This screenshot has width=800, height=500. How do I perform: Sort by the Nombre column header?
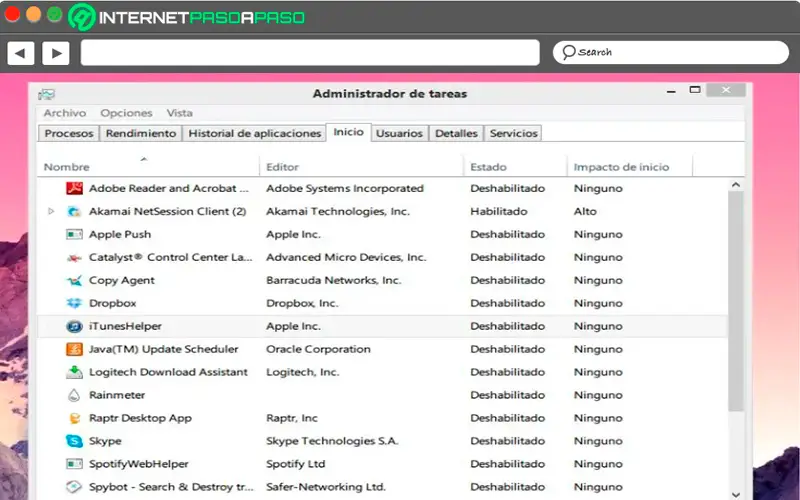coord(67,167)
